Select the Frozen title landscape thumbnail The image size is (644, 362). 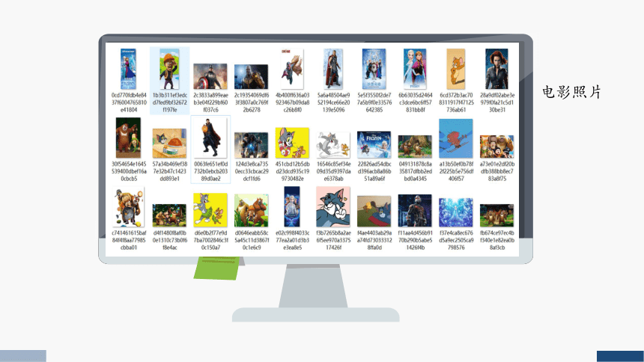(374, 144)
